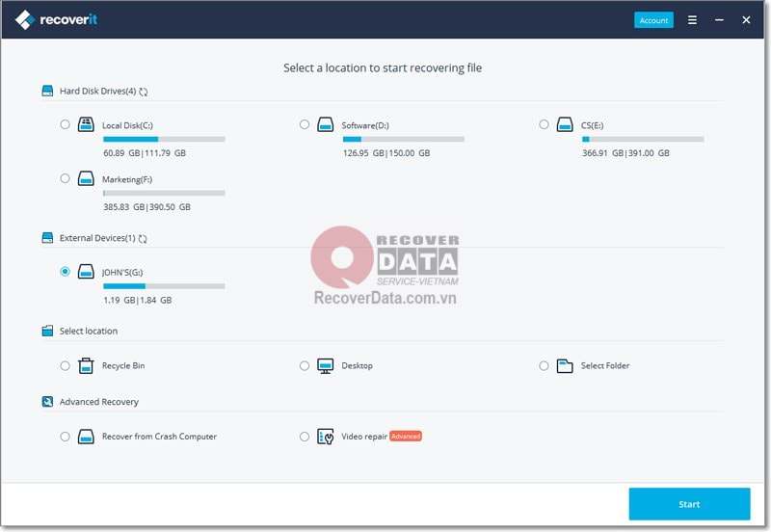Click the 1.19 GB|1.84 GB size text

pos(138,301)
